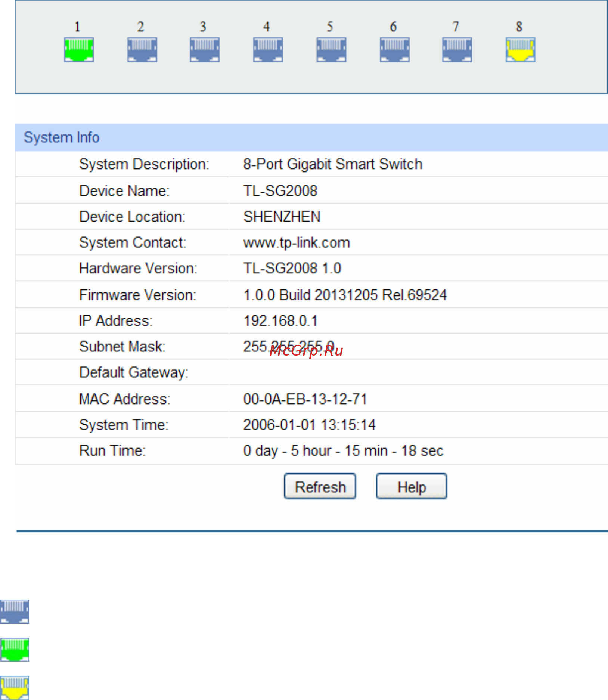Viewport: 608px width, 700px height.
Task: Select hardware version TL-SG2008 1.0
Action: pyautogui.click(x=292, y=268)
